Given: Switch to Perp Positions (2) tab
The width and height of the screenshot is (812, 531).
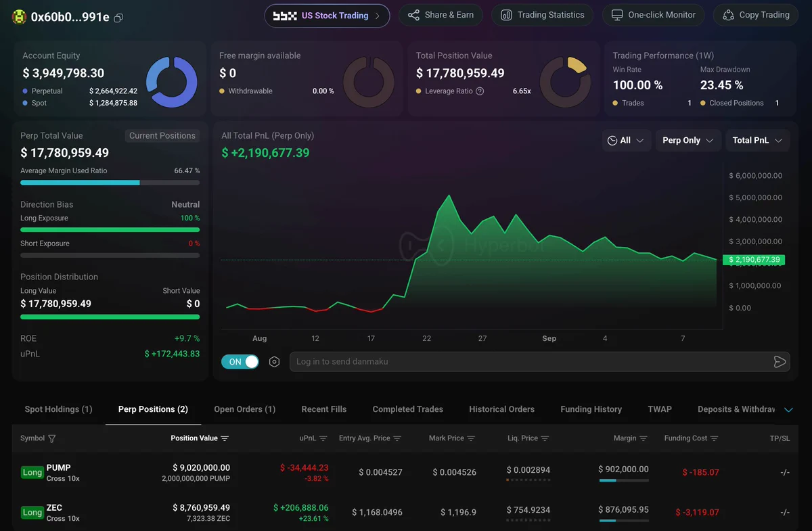Looking at the screenshot, I should (x=153, y=409).
